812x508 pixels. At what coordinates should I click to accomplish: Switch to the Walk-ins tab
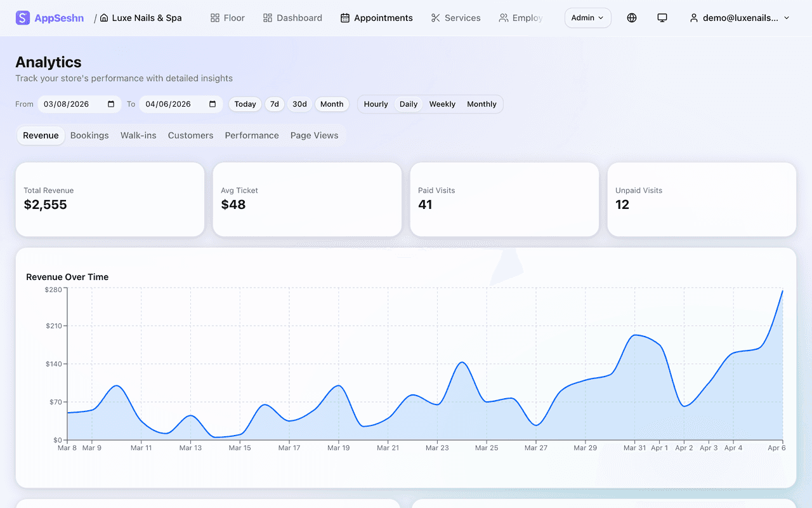[x=138, y=135]
